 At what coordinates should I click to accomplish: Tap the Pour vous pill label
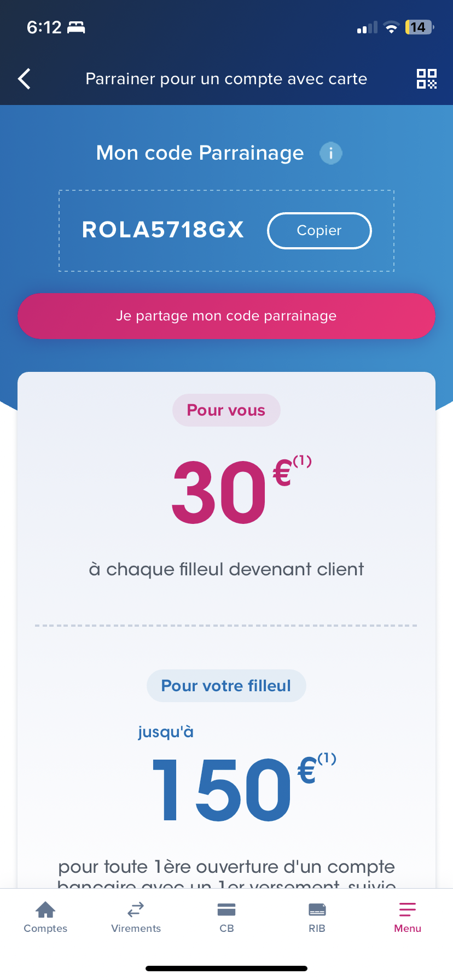click(226, 410)
